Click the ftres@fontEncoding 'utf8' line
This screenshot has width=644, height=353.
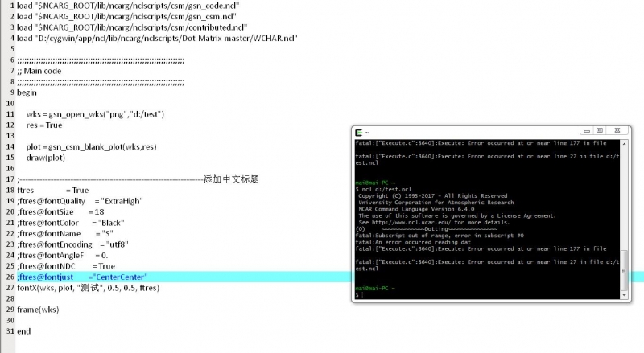74,244
